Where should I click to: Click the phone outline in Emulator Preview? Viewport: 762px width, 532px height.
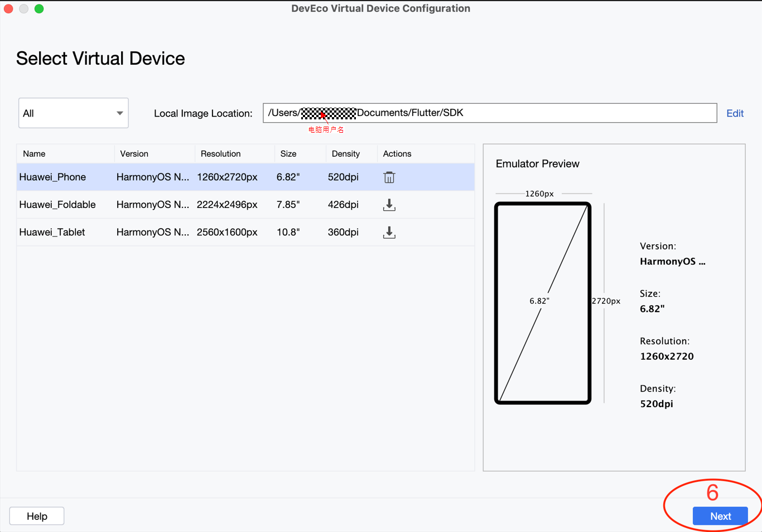tap(542, 303)
